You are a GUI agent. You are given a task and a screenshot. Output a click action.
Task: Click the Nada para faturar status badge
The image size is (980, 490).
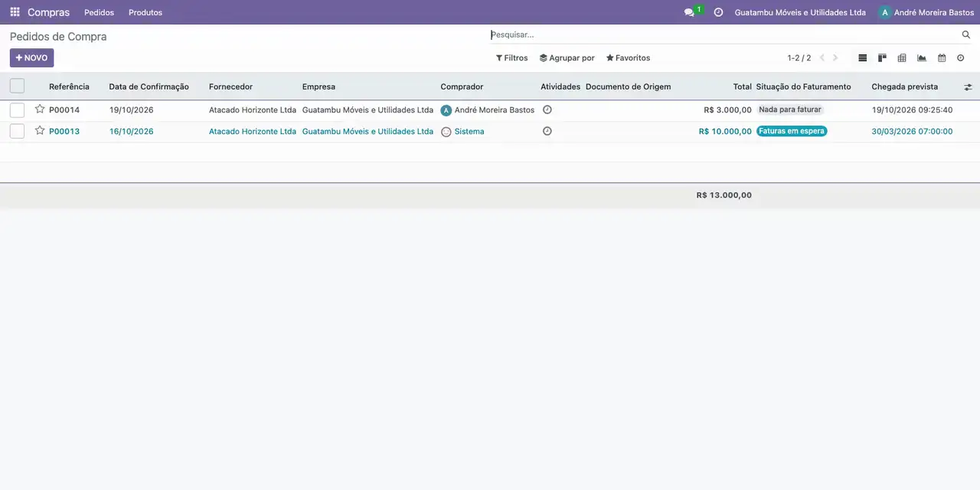[790, 109]
